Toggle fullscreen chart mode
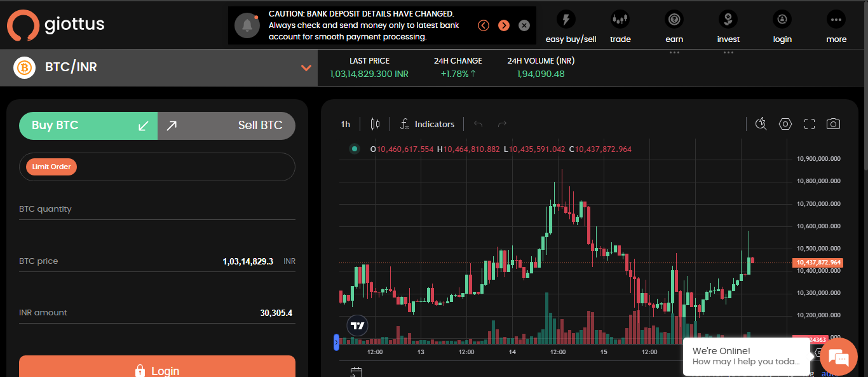868x377 pixels. point(809,124)
